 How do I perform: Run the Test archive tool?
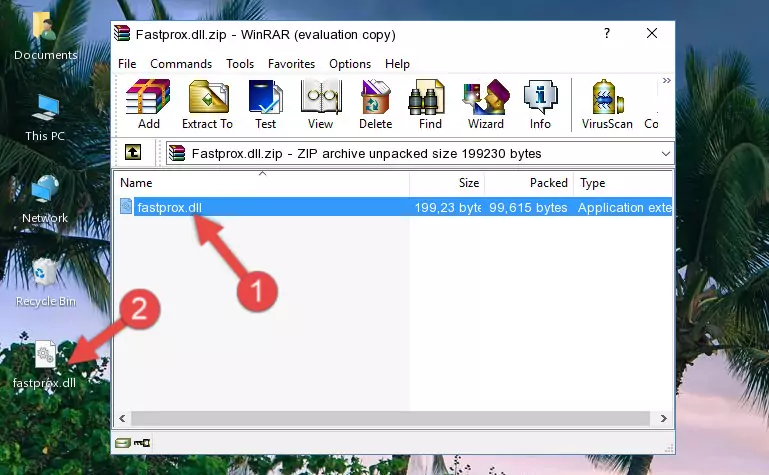265,104
